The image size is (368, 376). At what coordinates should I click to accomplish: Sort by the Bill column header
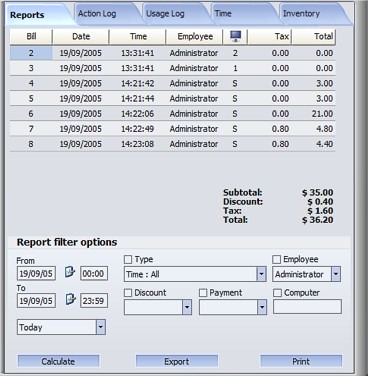click(x=31, y=36)
